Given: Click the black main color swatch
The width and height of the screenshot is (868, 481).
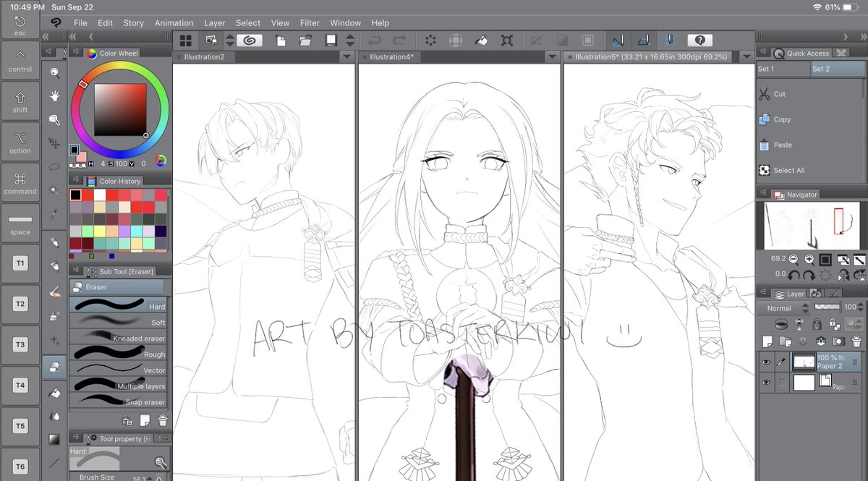Looking at the screenshot, I should tap(75, 150).
